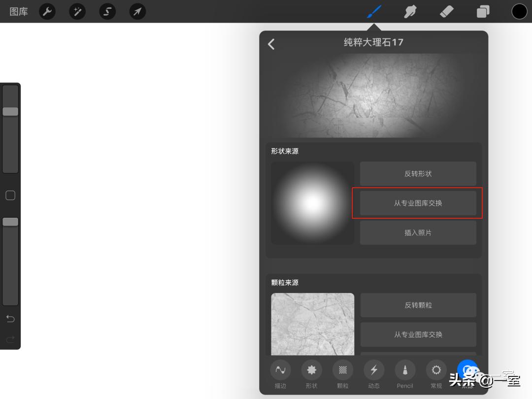This screenshot has height=399, width=532.
Task: Select the Transform arrow tool
Action: tap(137, 11)
